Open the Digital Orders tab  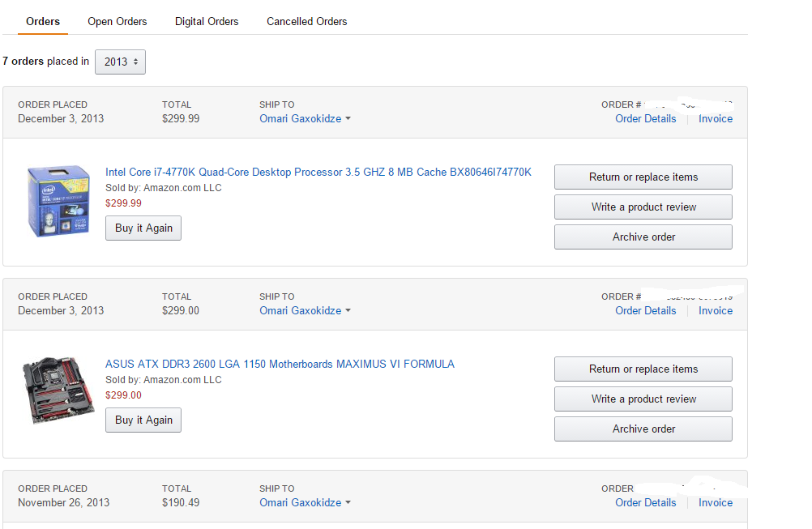(207, 21)
